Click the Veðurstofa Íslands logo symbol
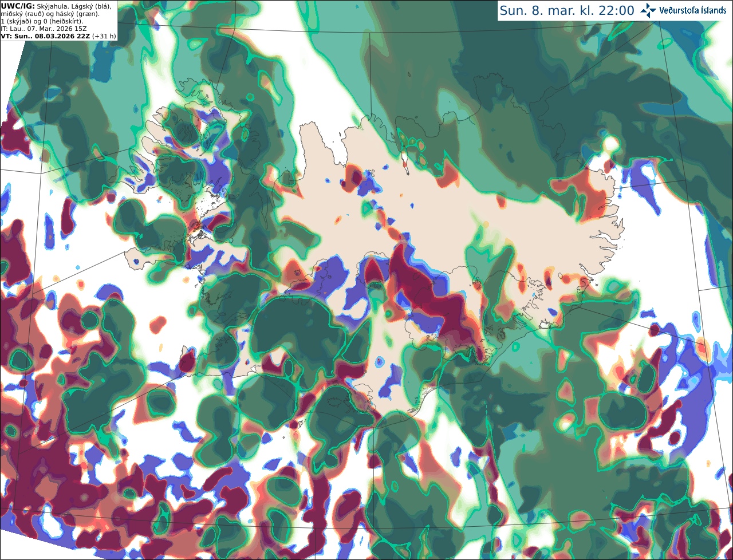The height and width of the screenshot is (560, 733). click(648, 10)
